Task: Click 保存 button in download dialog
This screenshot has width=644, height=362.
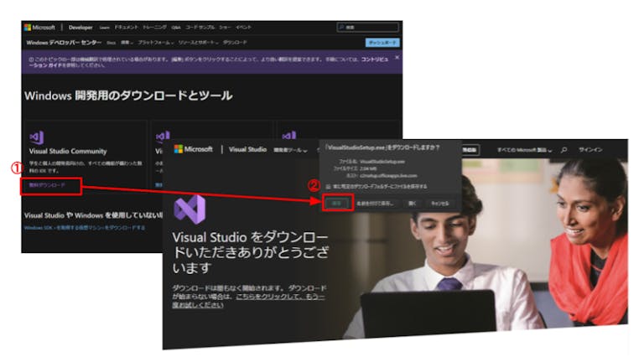Action: coord(337,203)
